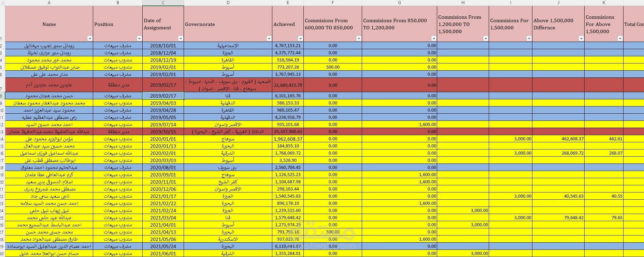Select column B header
Image resolution: width=644 pixels, height=257 pixels.
118,3
